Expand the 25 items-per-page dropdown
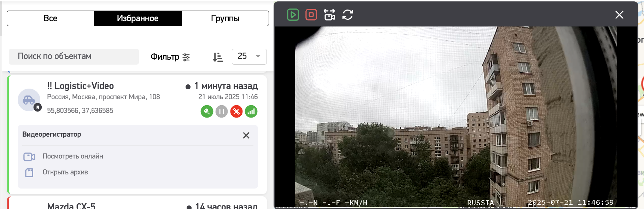The image size is (644, 209). (x=249, y=56)
